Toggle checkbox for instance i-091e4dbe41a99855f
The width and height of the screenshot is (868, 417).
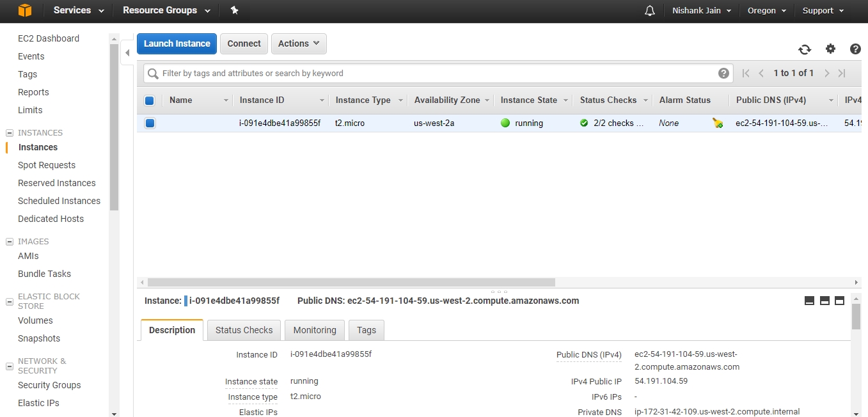click(150, 123)
